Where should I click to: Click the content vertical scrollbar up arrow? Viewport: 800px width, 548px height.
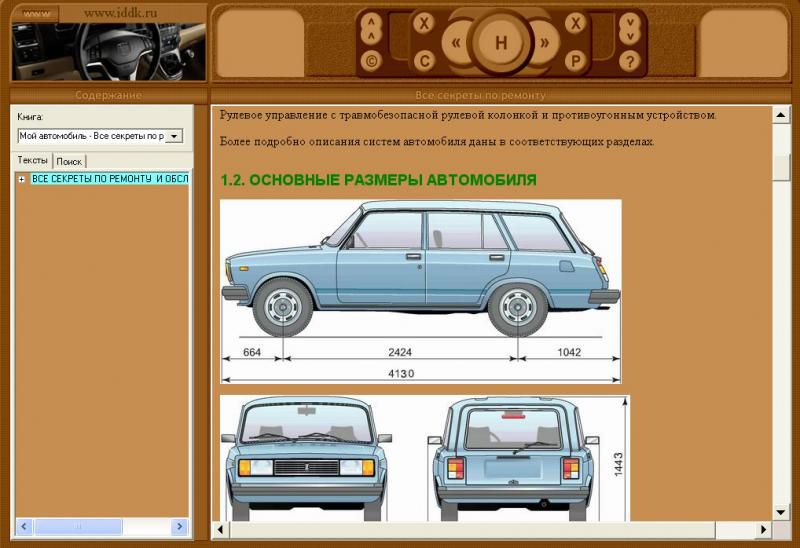(x=781, y=115)
